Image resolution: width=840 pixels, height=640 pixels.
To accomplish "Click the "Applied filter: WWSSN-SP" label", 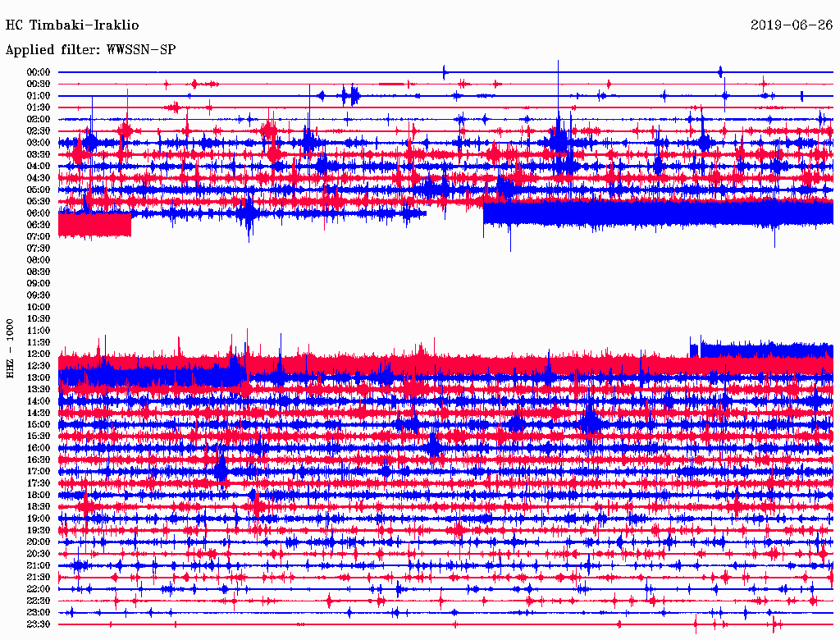I will point(90,50).
